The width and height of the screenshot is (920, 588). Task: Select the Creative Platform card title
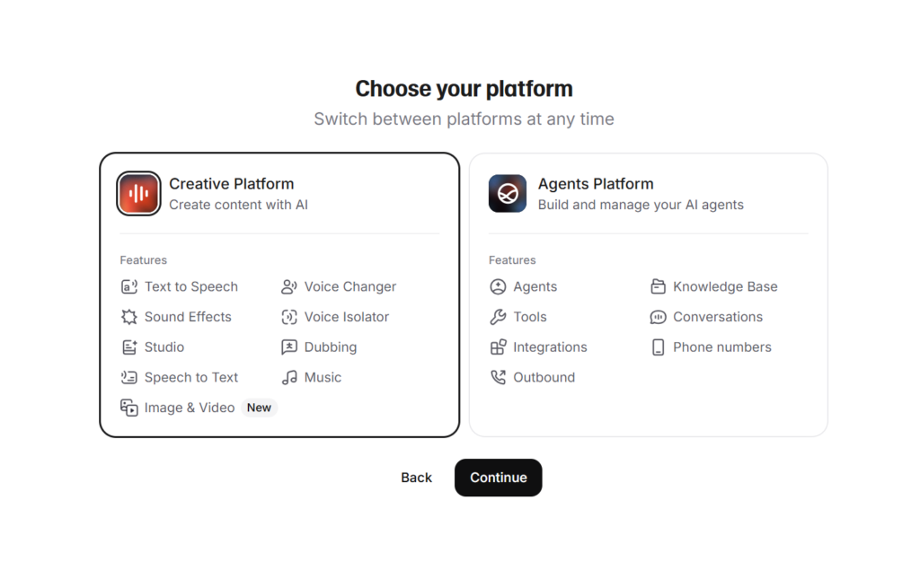231,184
